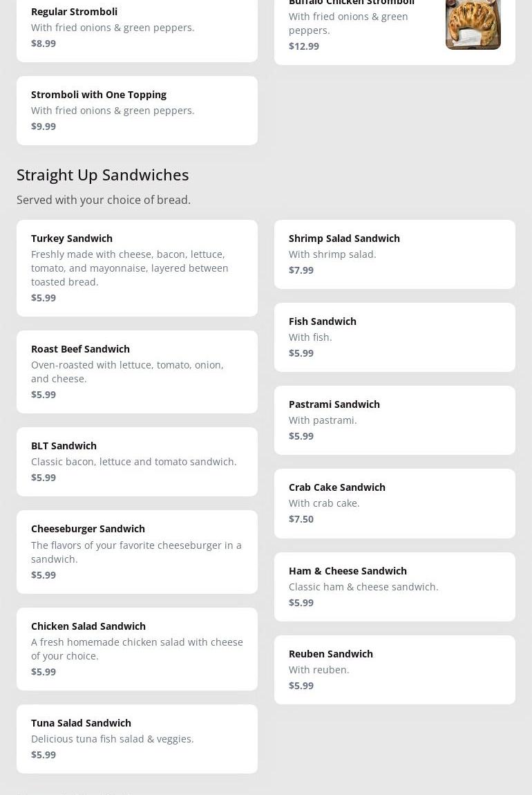532x795 pixels.
Task: Select the Roast Beef Sandwich item
Action: coord(137,372)
